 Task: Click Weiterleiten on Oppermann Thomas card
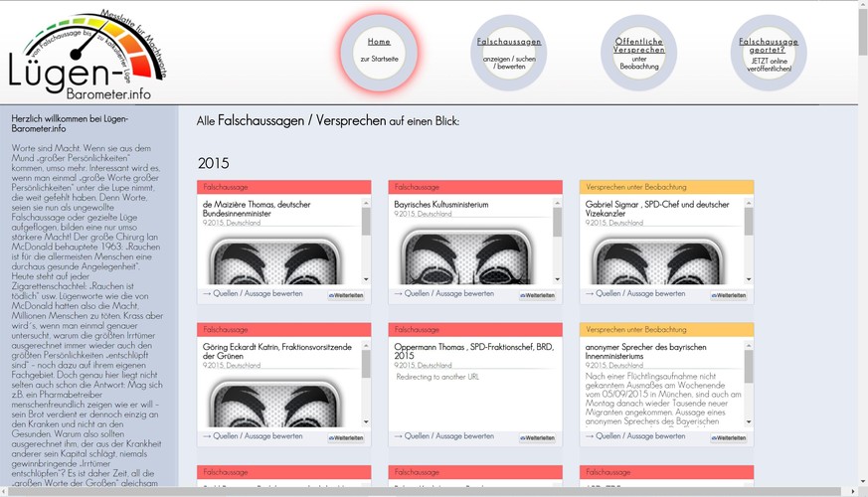click(x=537, y=437)
